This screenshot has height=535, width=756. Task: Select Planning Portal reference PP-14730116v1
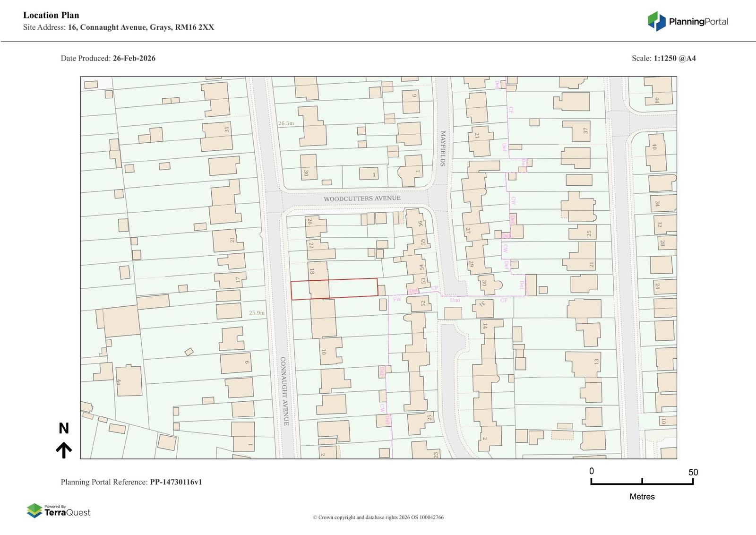click(176, 482)
